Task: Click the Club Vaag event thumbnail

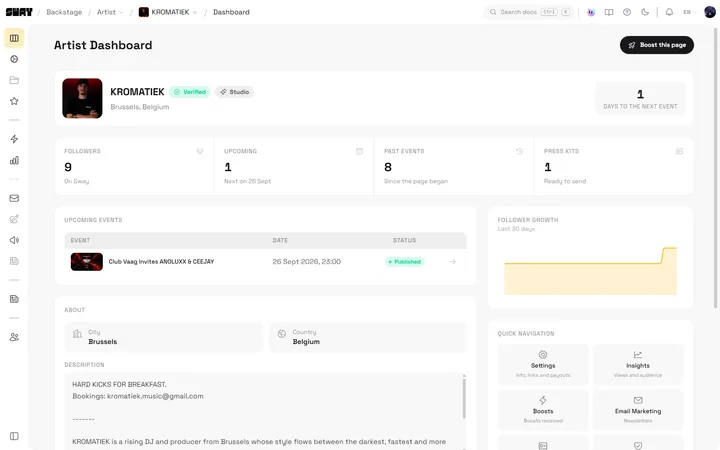Action: coord(87,262)
